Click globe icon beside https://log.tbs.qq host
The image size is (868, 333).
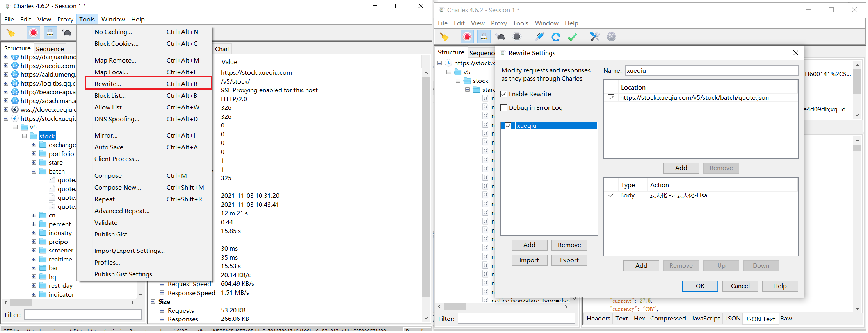15,83
